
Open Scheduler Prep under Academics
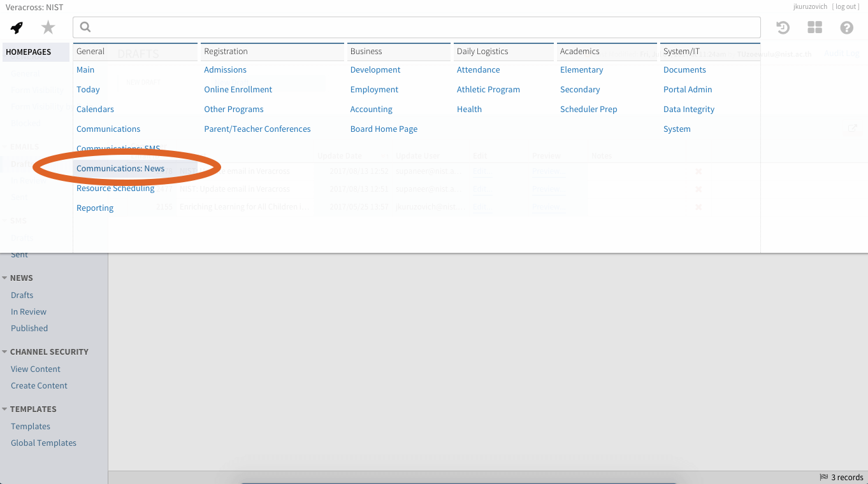point(588,110)
